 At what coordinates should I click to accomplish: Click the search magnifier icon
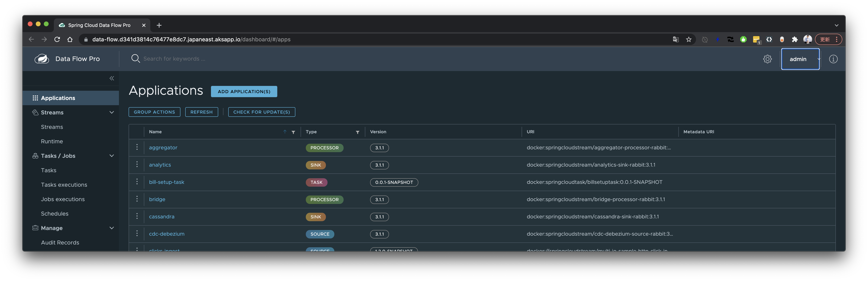[135, 59]
